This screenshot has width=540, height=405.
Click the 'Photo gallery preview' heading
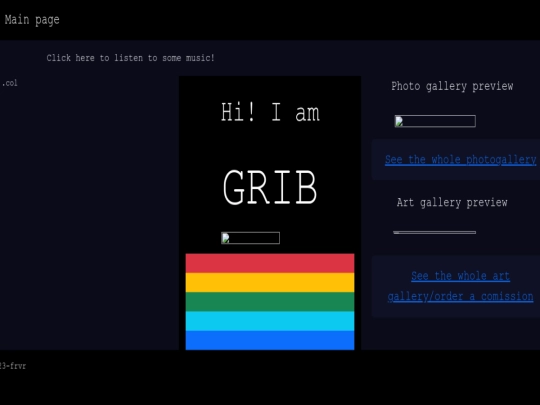coord(452,86)
